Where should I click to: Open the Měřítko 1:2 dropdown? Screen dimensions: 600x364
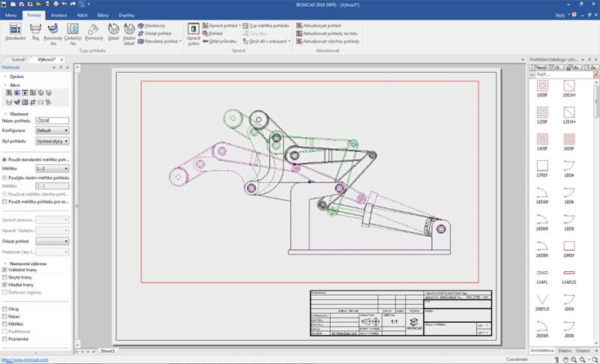[52, 168]
